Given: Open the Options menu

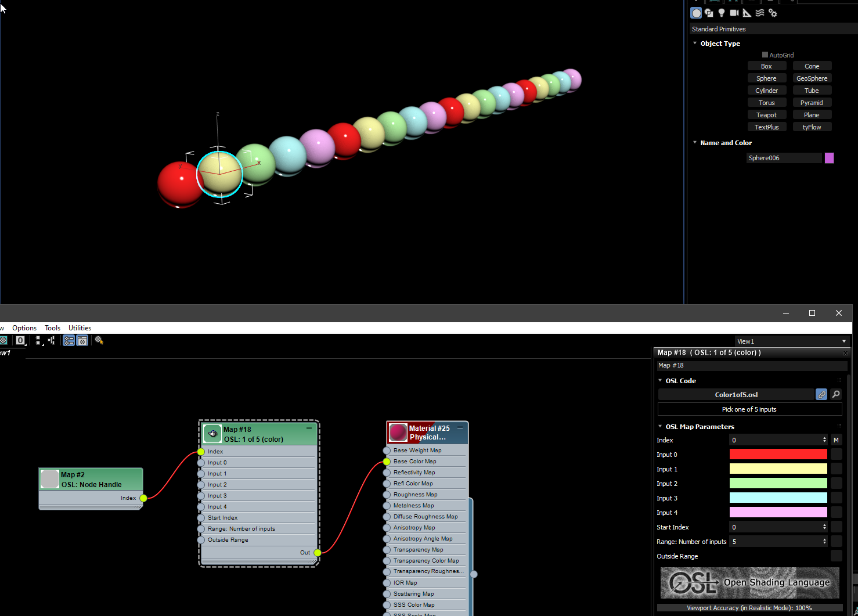Looking at the screenshot, I should [24, 327].
